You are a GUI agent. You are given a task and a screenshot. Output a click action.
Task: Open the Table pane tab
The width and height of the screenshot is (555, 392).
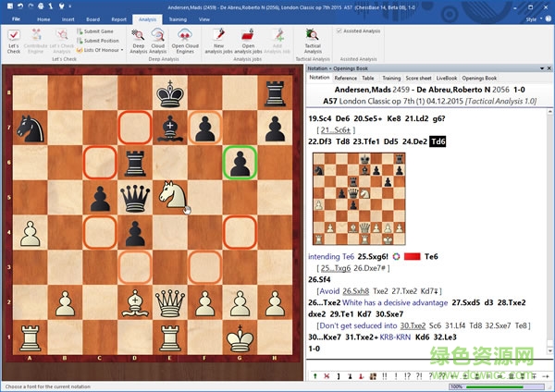coord(368,78)
